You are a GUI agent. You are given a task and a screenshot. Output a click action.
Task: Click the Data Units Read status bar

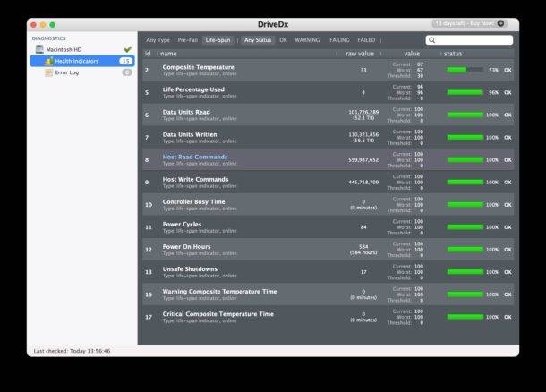coord(465,115)
